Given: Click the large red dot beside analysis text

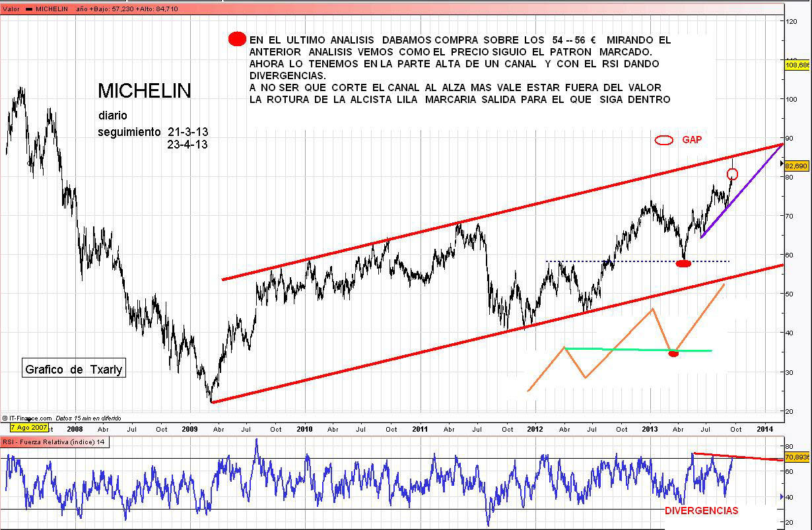Looking at the screenshot, I should pyautogui.click(x=237, y=40).
